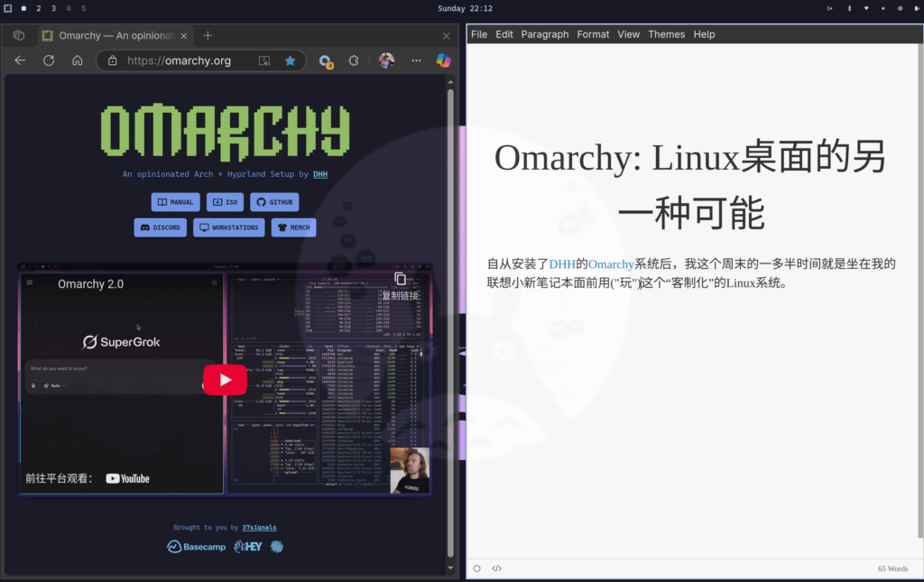The image size is (924, 582).
Task: Open the WORKSTATIONS button
Action: coord(228,227)
